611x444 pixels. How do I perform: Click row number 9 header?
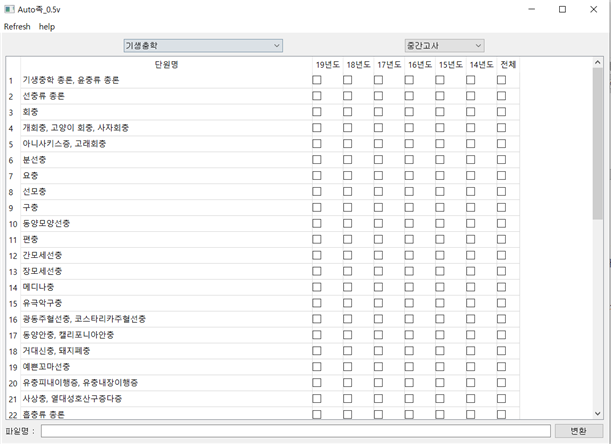[x=13, y=208]
